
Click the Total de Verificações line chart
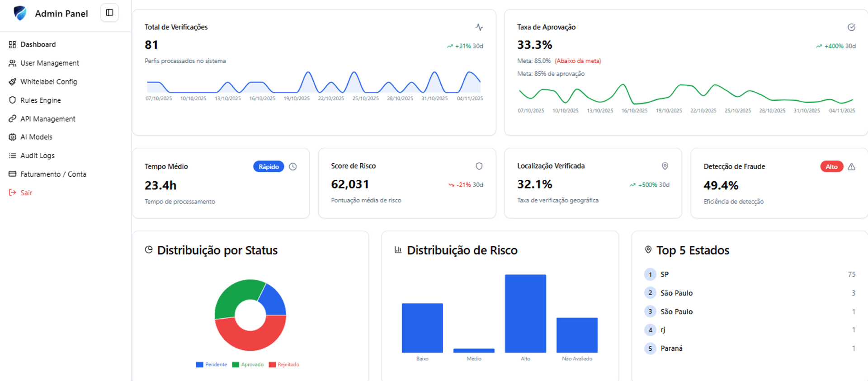[314, 82]
